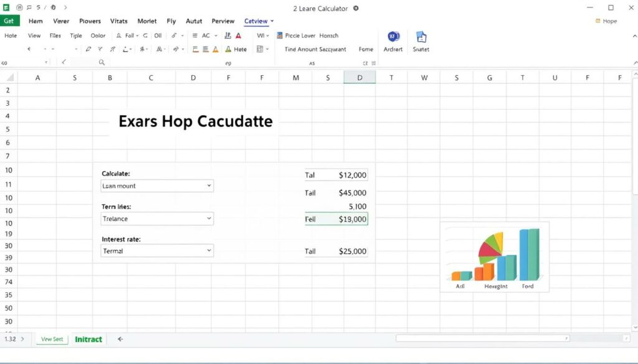Click the Oolor ribbon button
This screenshot has height=364, width=638.
98,35
